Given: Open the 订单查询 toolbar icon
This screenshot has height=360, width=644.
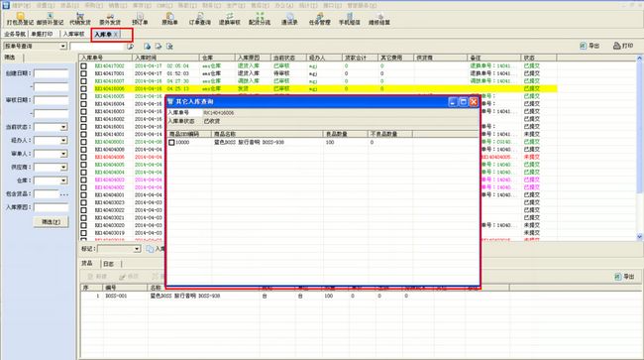Looking at the screenshot, I should click(x=199, y=19).
